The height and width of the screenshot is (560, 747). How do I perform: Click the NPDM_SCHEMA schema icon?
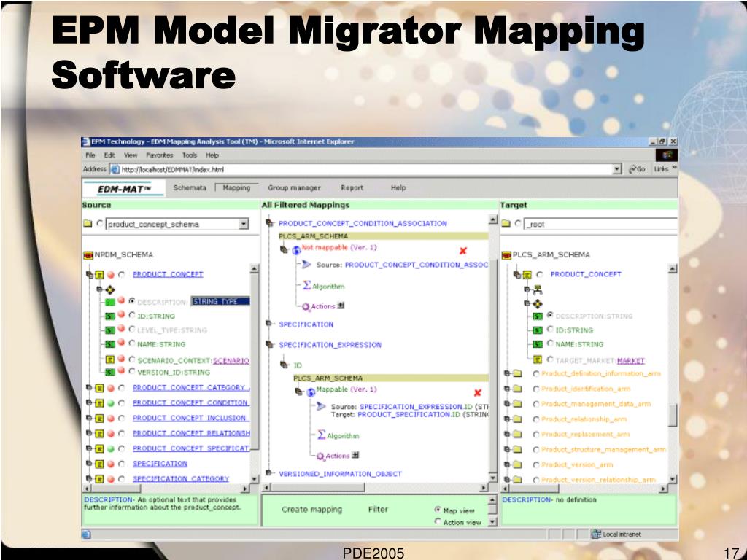coord(88,255)
